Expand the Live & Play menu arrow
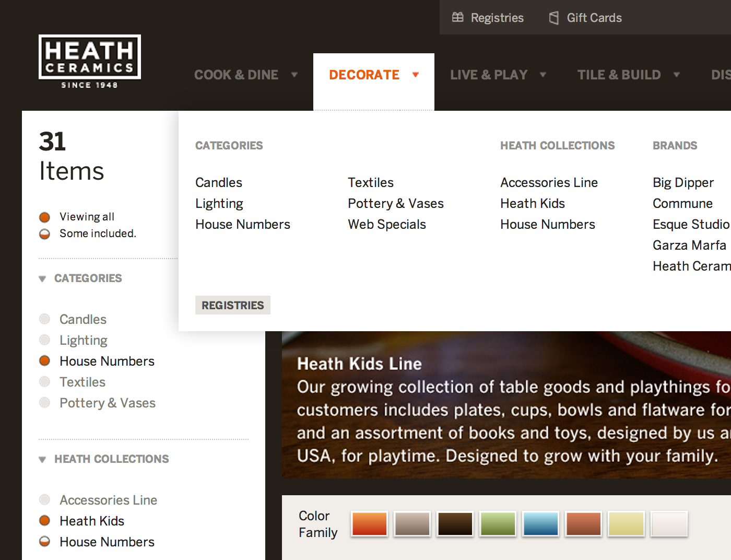 coord(543,75)
